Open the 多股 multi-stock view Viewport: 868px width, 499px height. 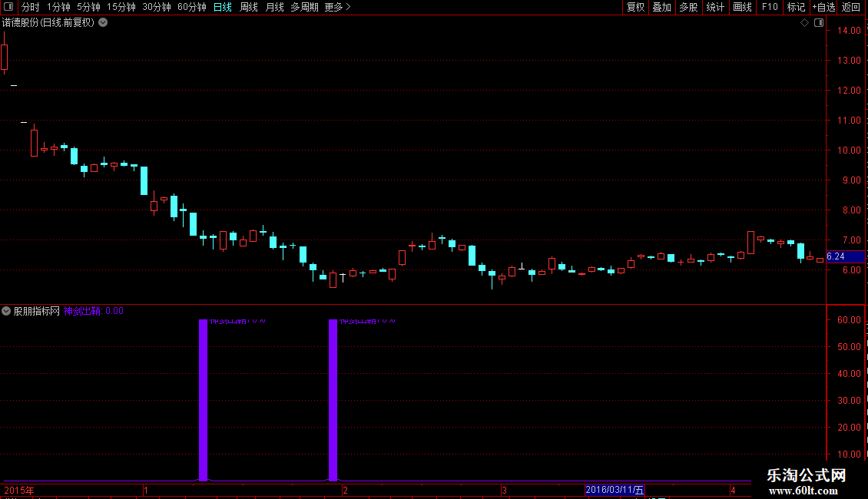[689, 7]
